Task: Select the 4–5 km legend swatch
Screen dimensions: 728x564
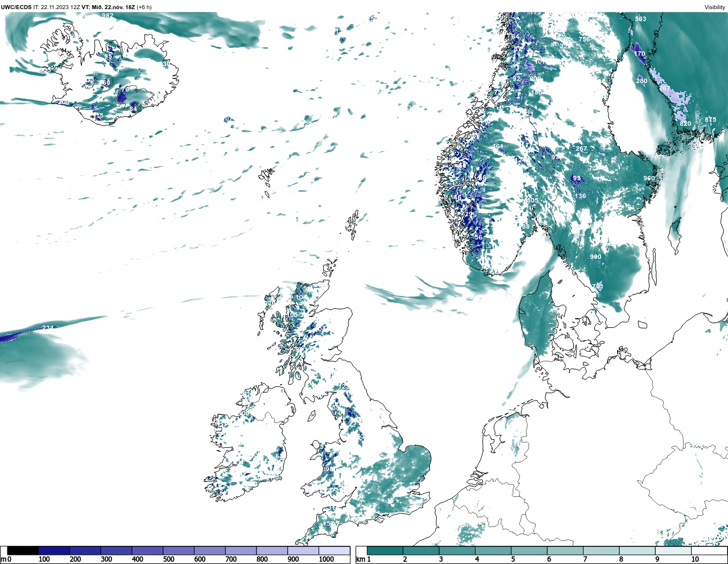Action: [x=493, y=551]
